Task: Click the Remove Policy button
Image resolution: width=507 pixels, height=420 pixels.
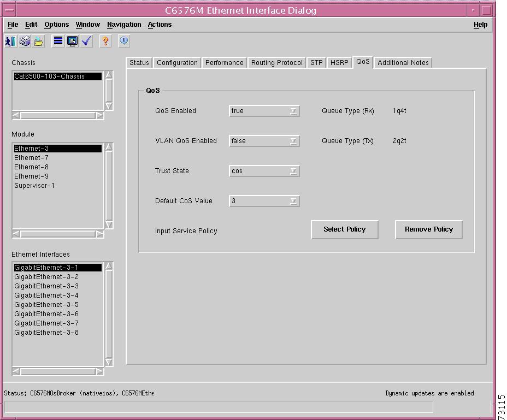Action: pyautogui.click(x=429, y=229)
